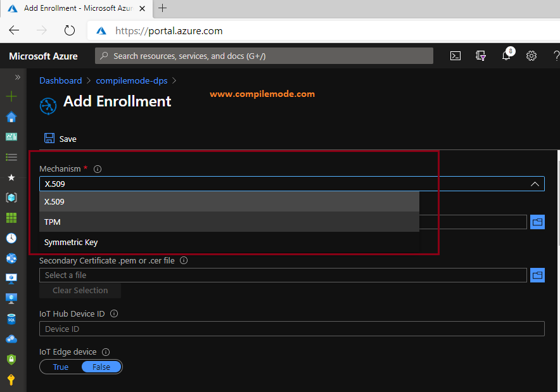Click the Favorites star in the sidebar

(x=12, y=177)
